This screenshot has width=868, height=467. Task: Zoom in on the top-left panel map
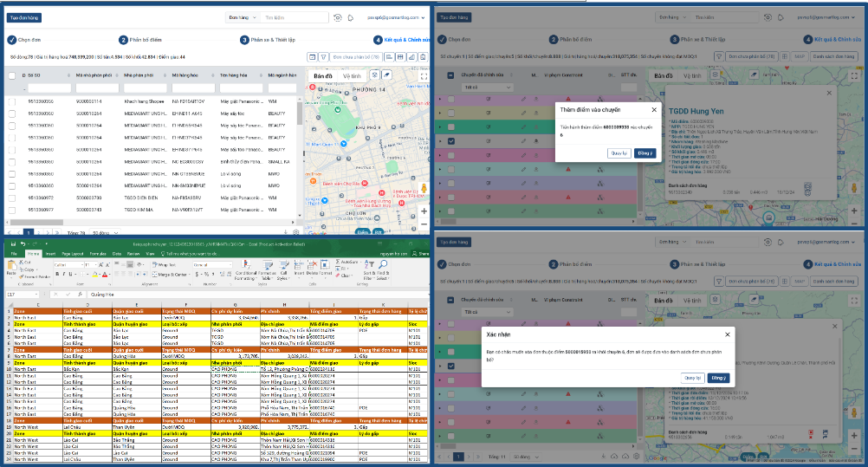[423, 211]
